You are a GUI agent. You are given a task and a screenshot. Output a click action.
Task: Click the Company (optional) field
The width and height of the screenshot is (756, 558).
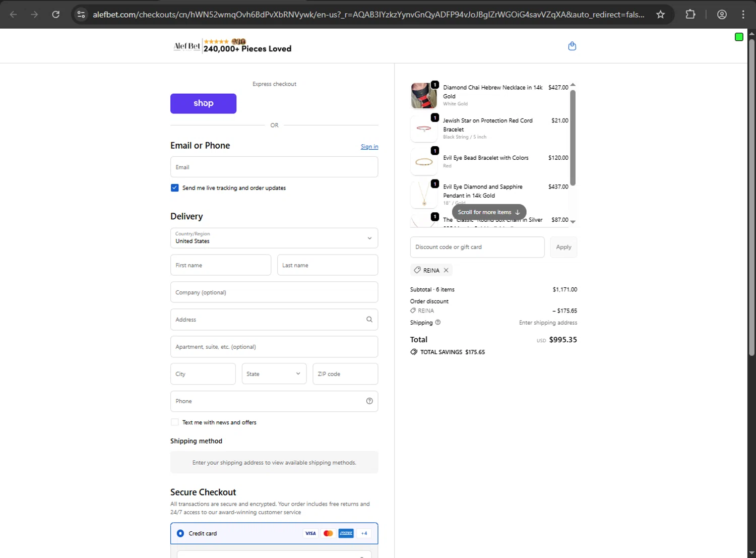274,292
